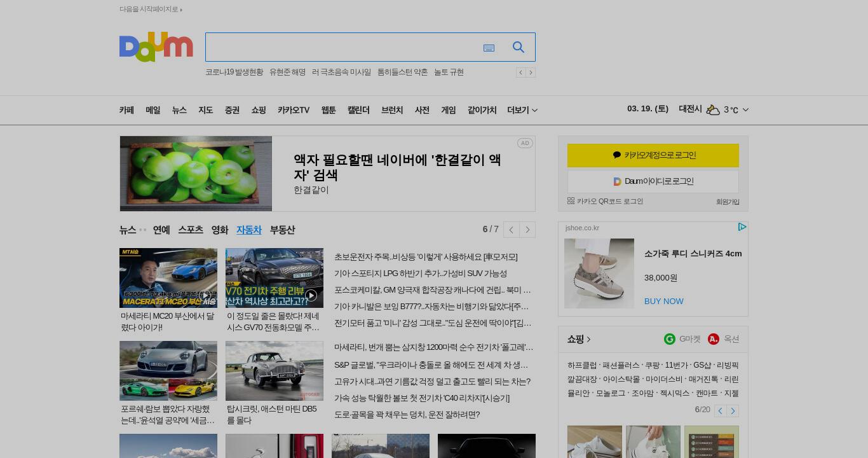
Task: Click the Gmarket G icon
Action: (669, 339)
